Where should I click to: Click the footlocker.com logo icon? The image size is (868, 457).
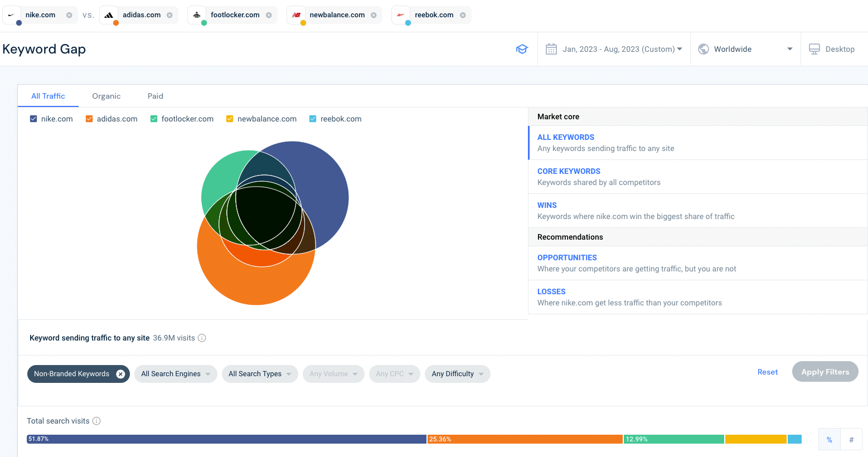(197, 15)
